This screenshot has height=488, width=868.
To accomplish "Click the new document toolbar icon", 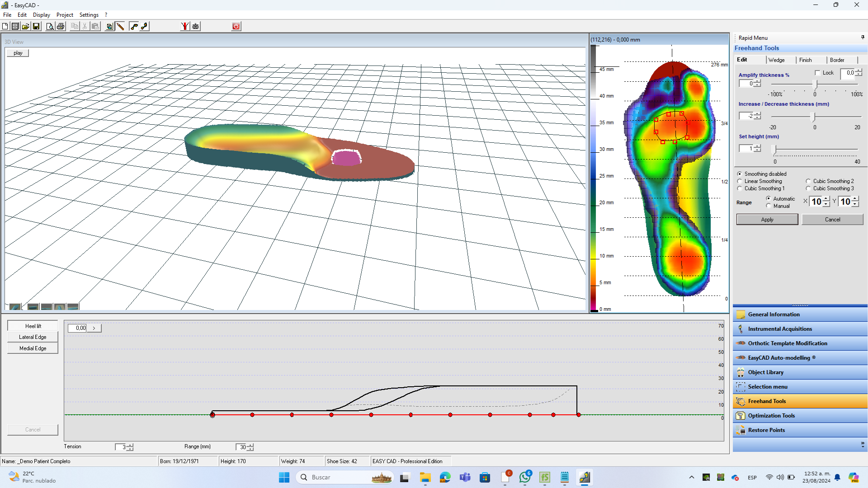I will 5,26.
